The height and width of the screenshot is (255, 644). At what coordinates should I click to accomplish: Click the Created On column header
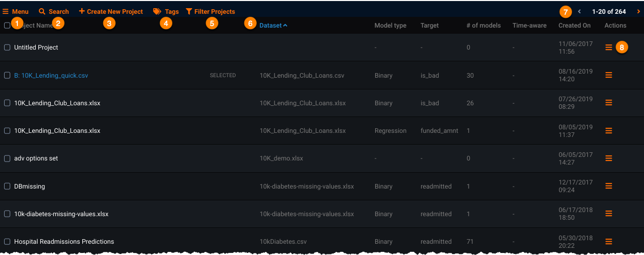tap(574, 26)
